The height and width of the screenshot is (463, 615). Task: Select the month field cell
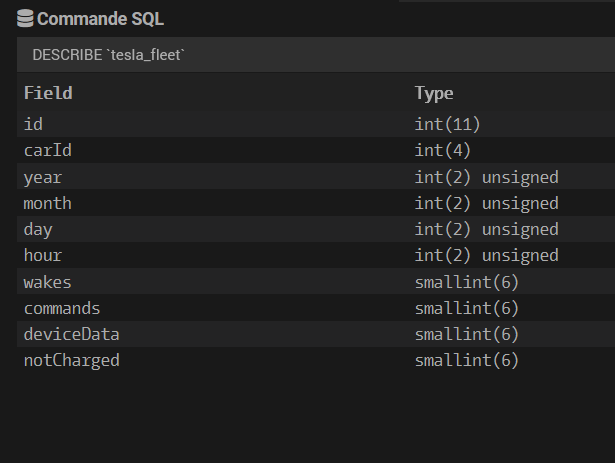(48, 203)
